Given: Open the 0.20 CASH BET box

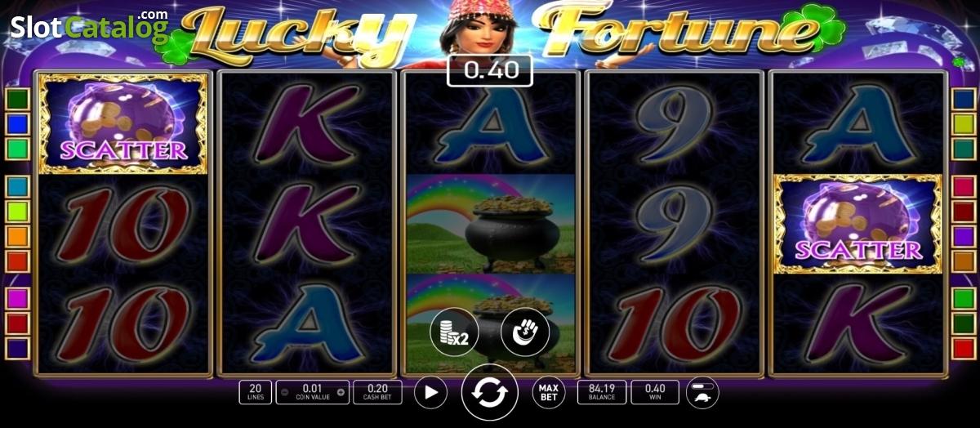Looking at the screenshot, I should [378, 392].
